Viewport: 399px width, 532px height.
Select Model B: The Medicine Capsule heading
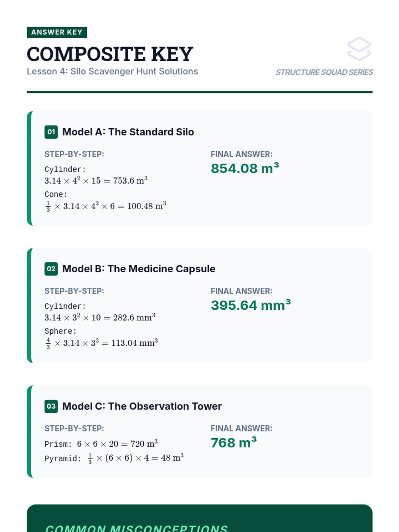click(139, 269)
